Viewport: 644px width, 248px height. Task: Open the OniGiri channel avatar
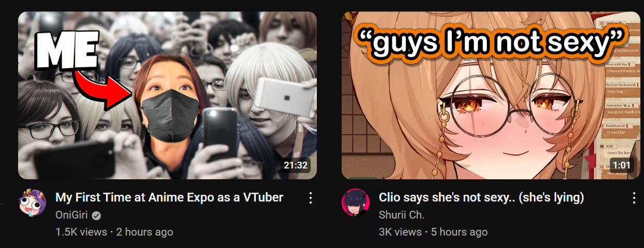pos(32,202)
